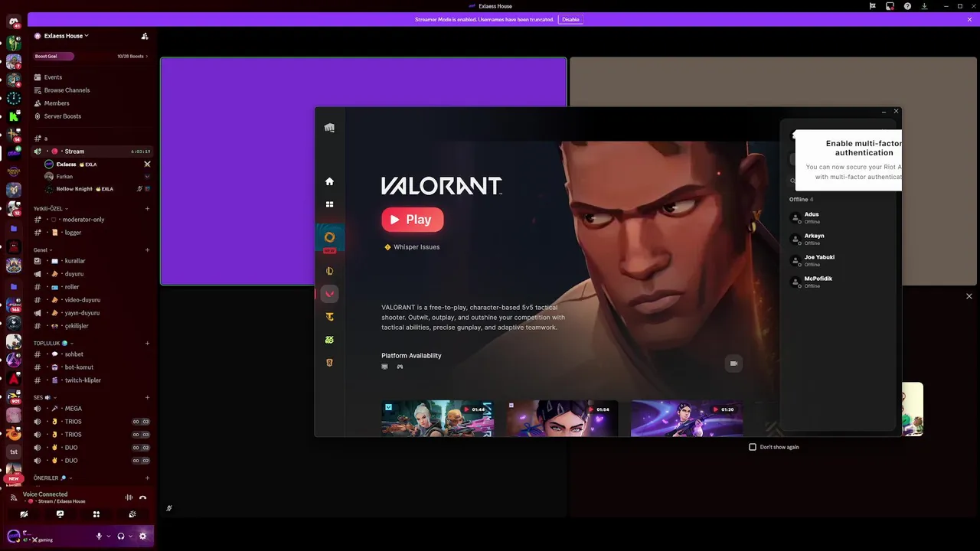
Task: Disable Streamer Mode via Disable button
Action: pos(570,19)
